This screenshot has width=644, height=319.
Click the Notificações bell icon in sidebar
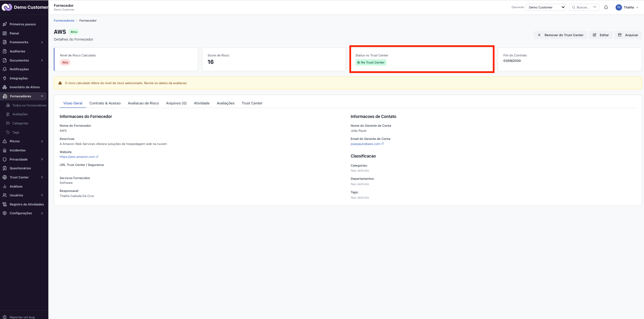pos(5,69)
